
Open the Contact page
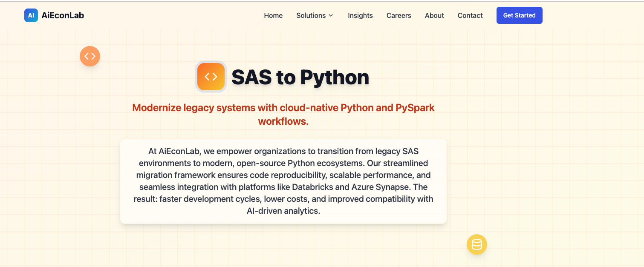tap(470, 15)
